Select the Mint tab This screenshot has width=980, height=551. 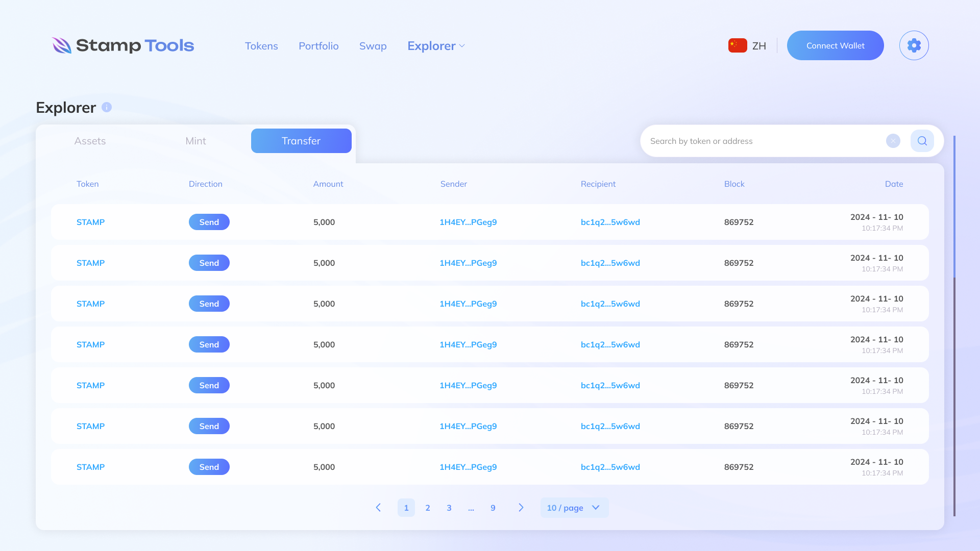[195, 141]
